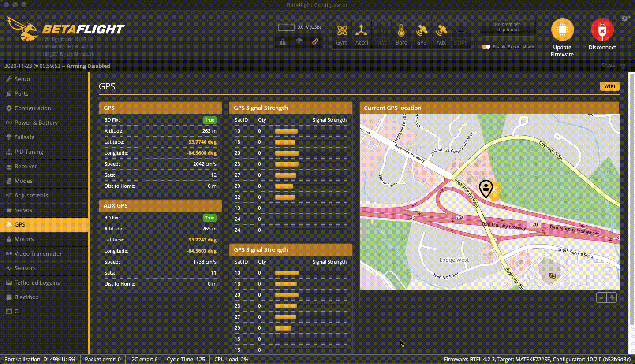Open the Receiver tab
This screenshot has height=364, width=635.
pos(44,166)
